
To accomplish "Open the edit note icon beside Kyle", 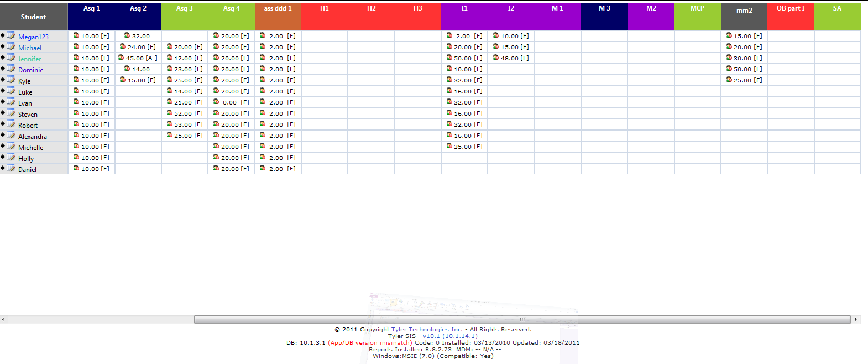I will pyautogui.click(x=11, y=80).
